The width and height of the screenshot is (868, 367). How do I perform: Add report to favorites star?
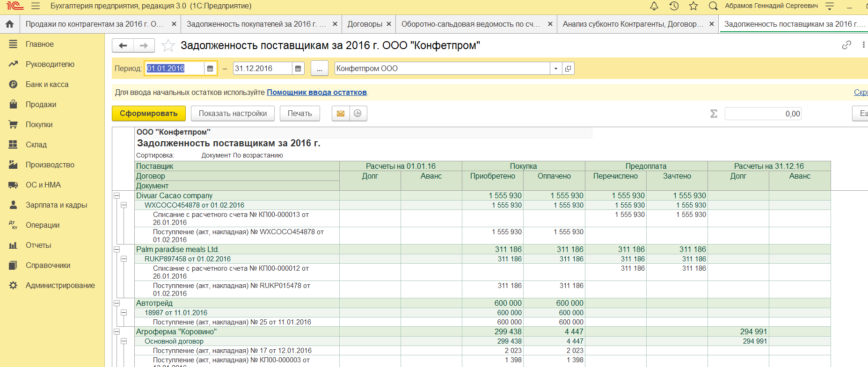pos(168,46)
